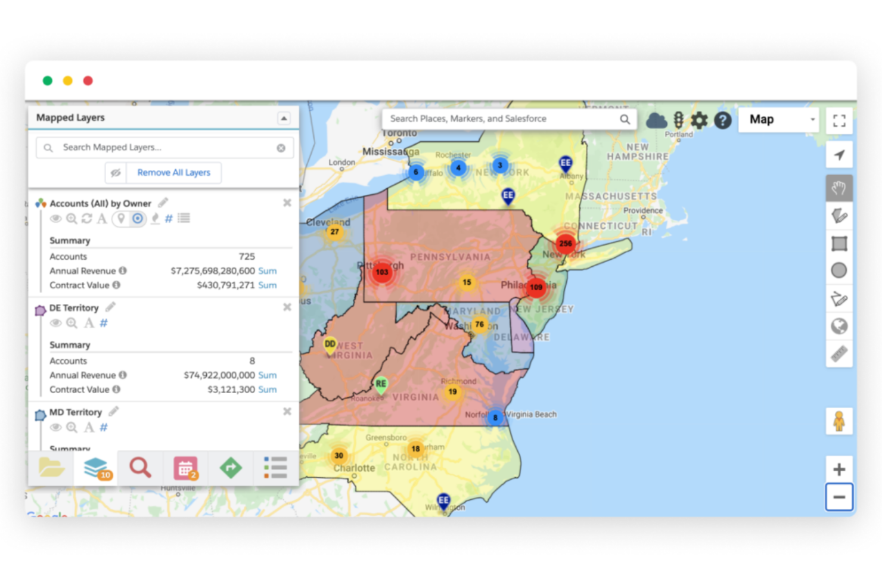Screen dimensions: 882x588
Task: Select the lasso drawing tool
Action: coord(838,216)
